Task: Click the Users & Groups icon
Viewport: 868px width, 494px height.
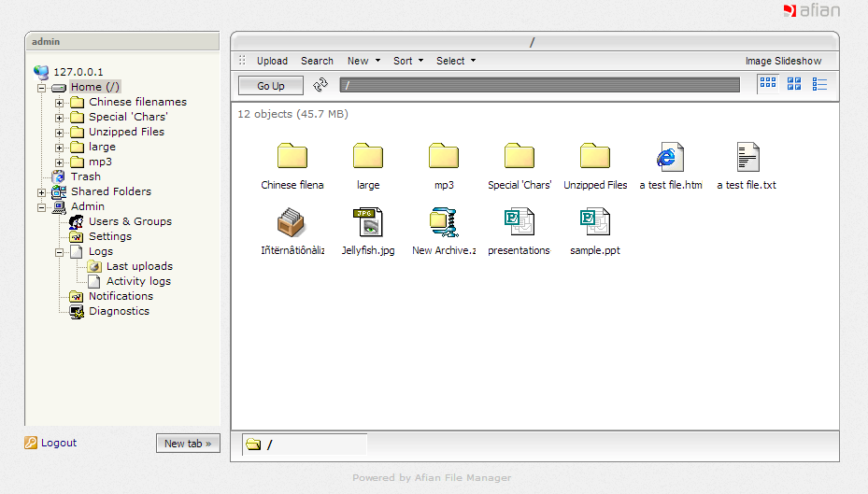Action: click(76, 222)
